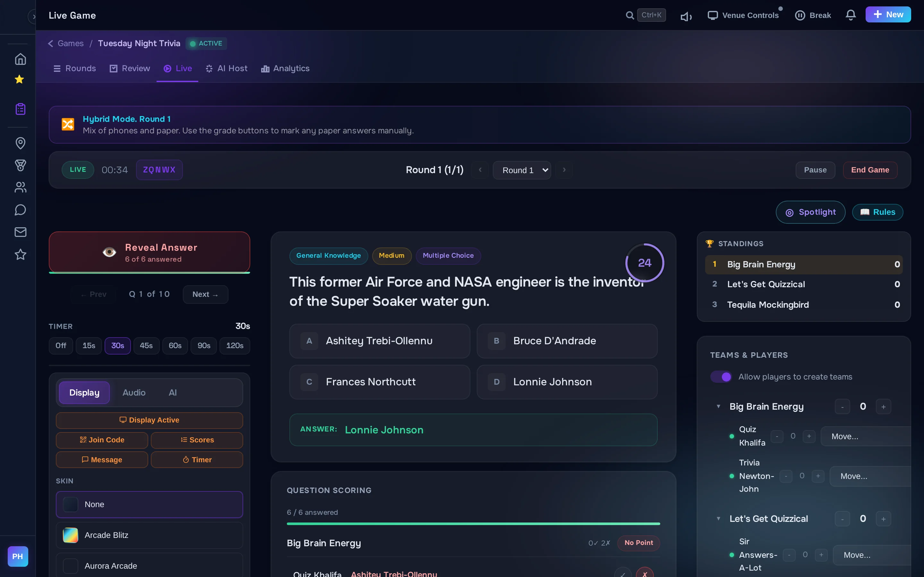Image resolution: width=924 pixels, height=577 pixels.
Task: Choose answer option D Lonnie Johnson
Action: [567, 382]
